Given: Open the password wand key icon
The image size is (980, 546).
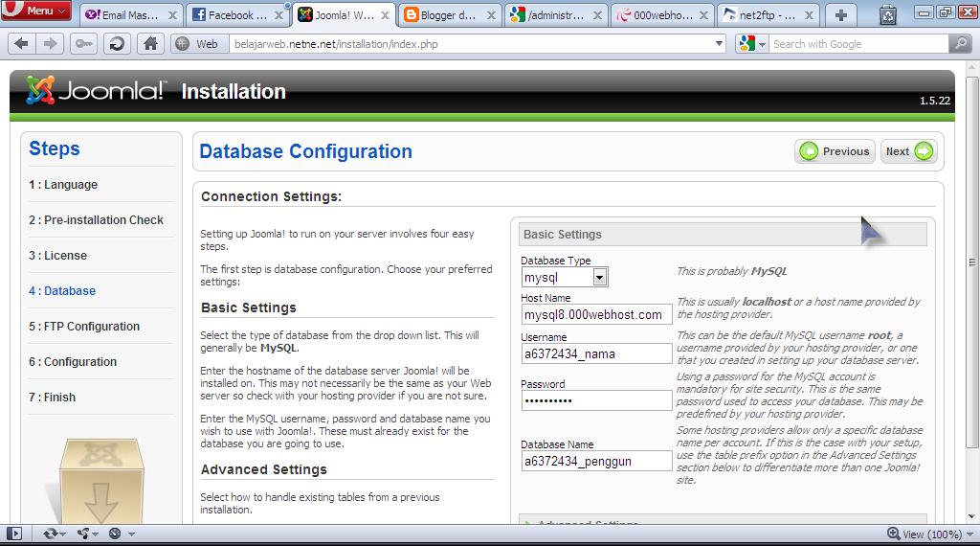Looking at the screenshot, I should coord(84,44).
